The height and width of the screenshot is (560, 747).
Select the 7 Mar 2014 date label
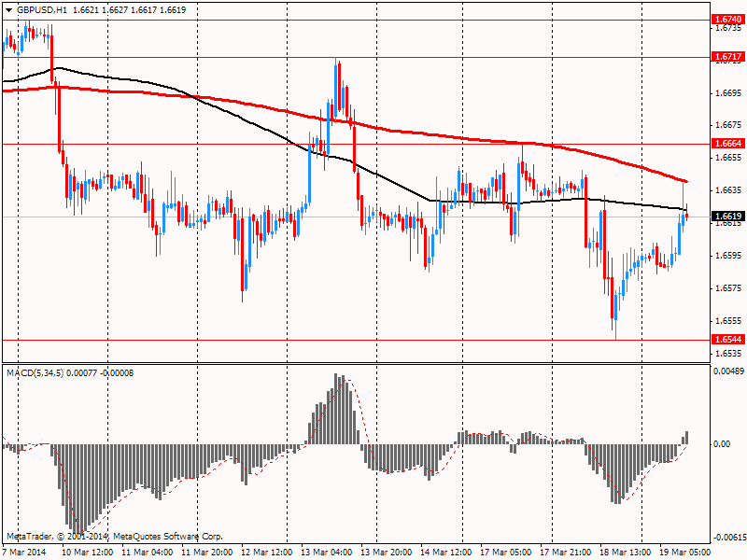pyautogui.click(x=26, y=553)
